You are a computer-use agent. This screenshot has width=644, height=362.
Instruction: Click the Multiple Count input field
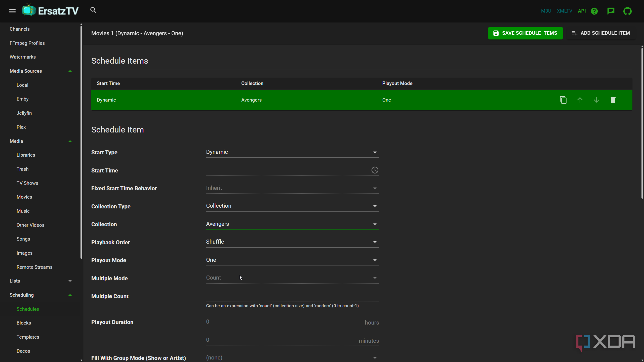point(292,296)
